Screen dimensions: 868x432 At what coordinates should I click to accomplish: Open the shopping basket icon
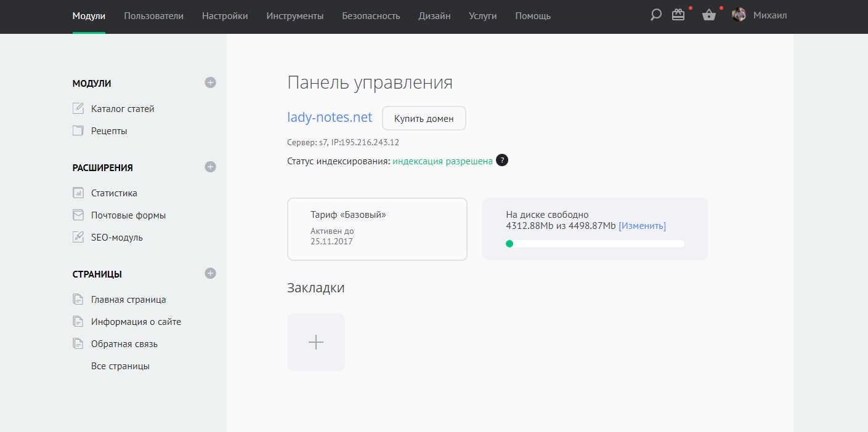point(708,15)
